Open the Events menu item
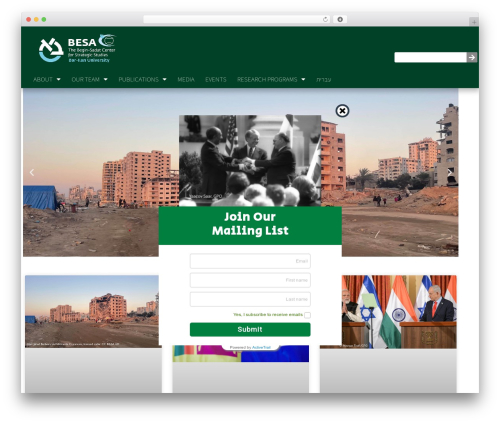Image resolution: width=500 pixels, height=423 pixels. click(x=216, y=79)
